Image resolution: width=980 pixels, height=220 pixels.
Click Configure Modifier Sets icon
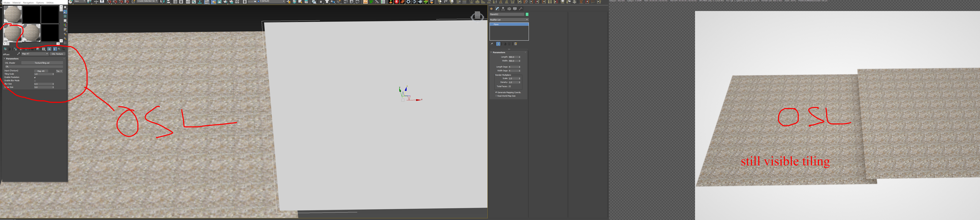pyautogui.click(x=516, y=44)
